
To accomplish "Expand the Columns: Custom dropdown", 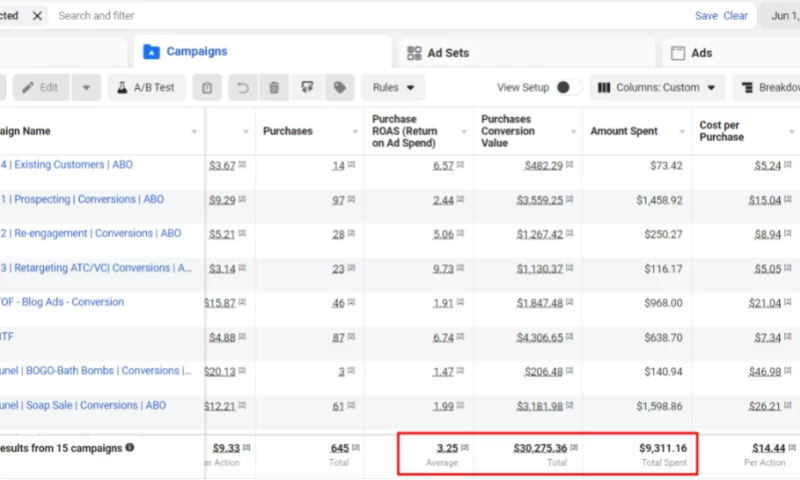I will coord(658,88).
